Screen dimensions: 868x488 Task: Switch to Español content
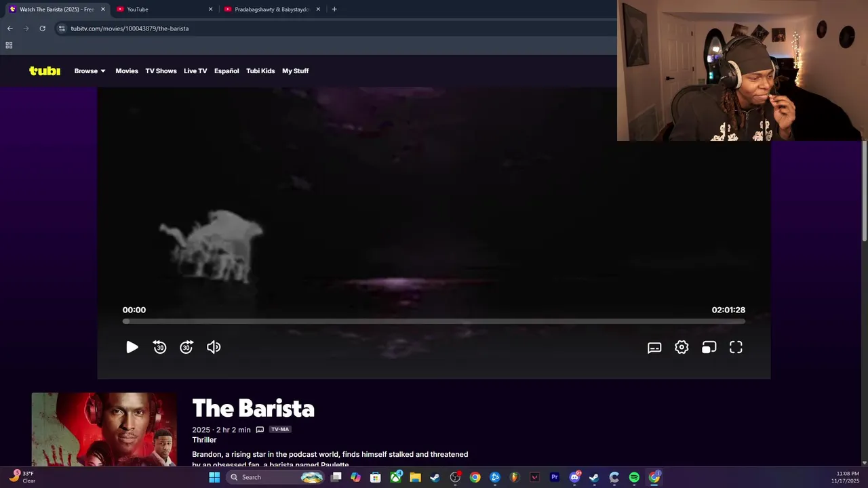click(x=226, y=70)
